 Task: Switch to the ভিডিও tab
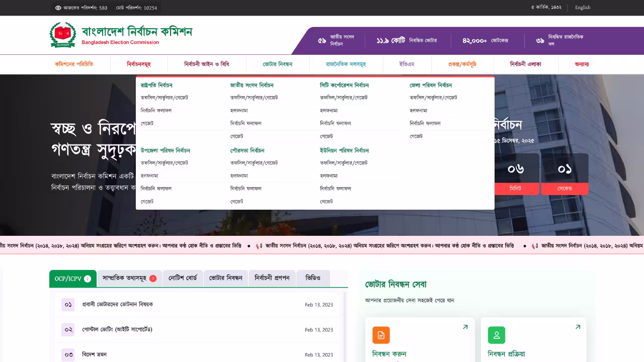click(x=313, y=279)
